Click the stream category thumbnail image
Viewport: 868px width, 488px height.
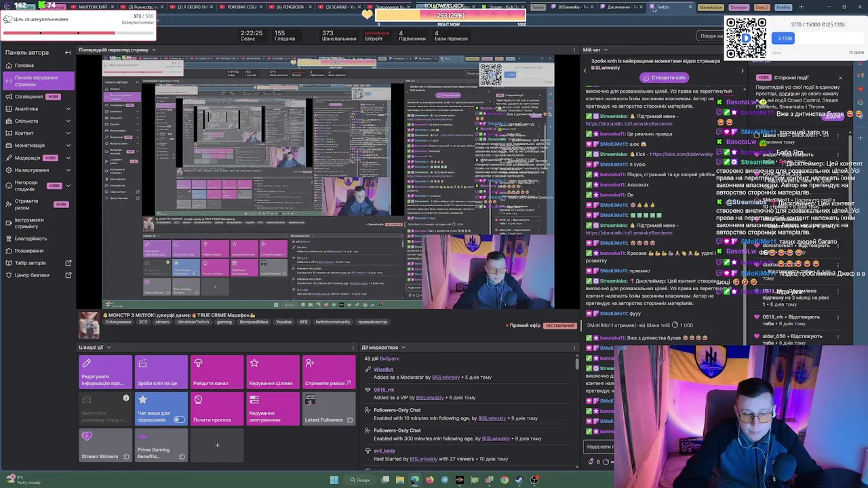(x=89, y=325)
